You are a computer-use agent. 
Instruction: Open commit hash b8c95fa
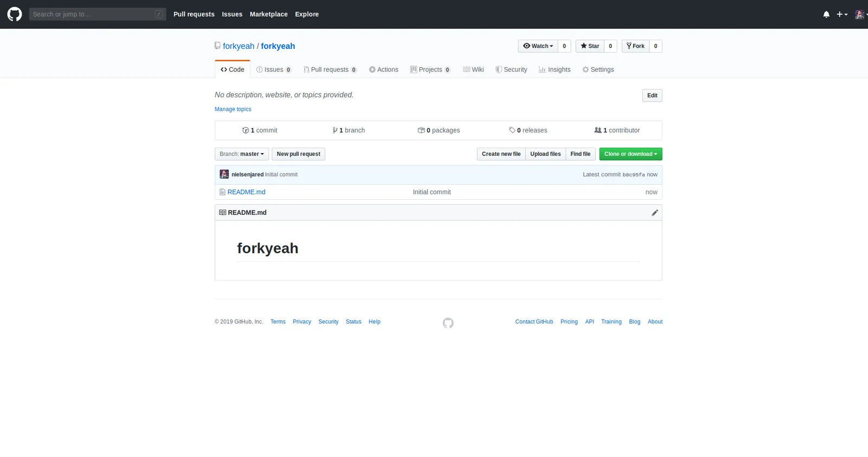[634, 175]
